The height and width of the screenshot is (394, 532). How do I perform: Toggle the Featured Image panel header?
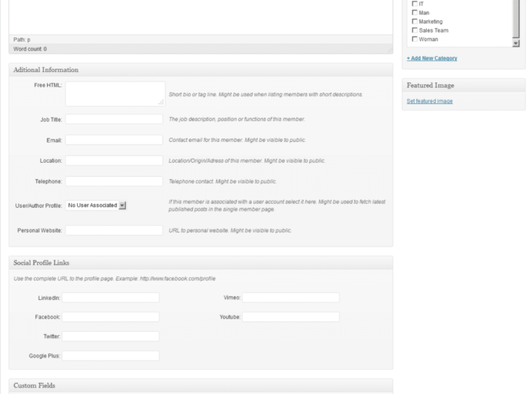click(x=464, y=85)
